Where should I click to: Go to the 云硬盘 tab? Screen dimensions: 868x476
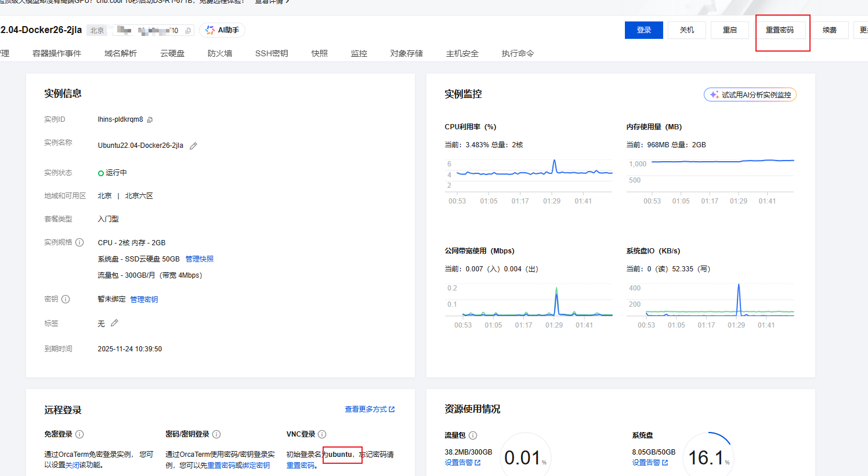pos(172,53)
